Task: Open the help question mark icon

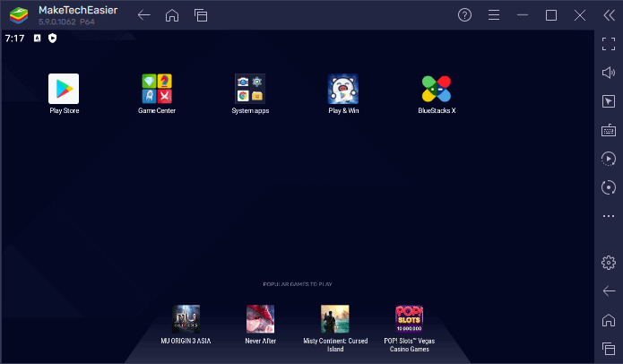Action: 464,15
